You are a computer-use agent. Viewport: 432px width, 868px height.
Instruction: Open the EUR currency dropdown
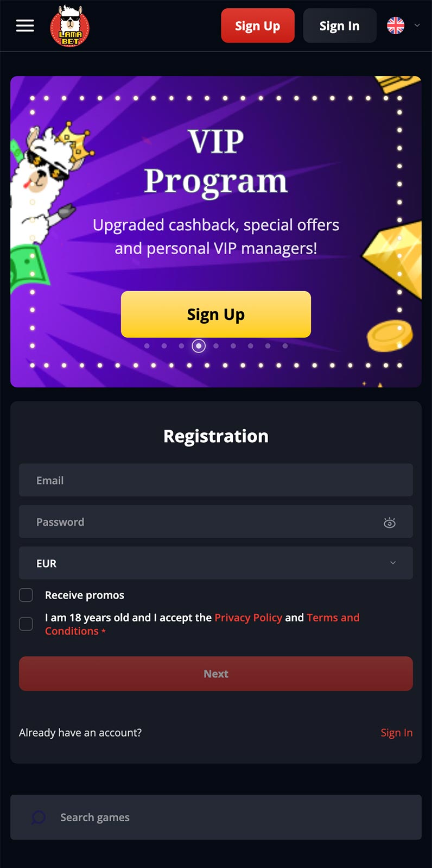point(216,563)
